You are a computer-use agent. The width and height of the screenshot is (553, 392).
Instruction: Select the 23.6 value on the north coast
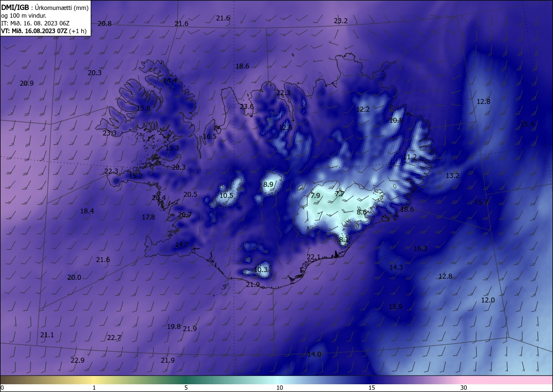247,107
